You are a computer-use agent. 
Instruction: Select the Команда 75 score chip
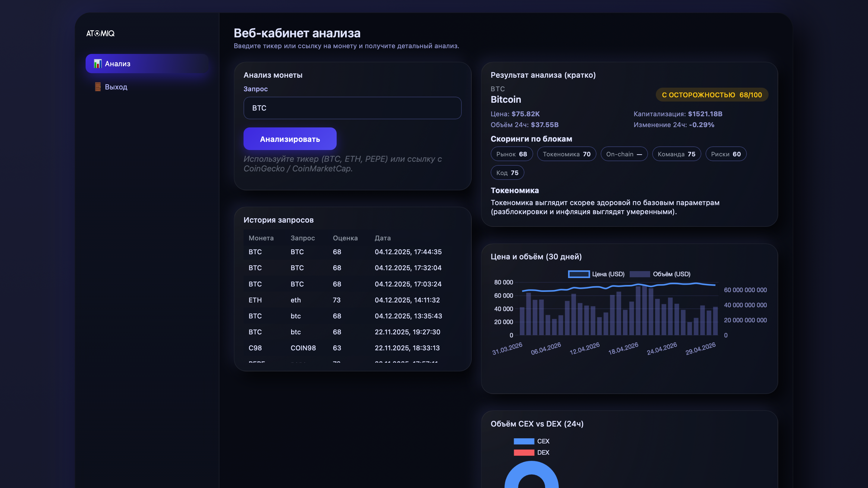(676, 154)
